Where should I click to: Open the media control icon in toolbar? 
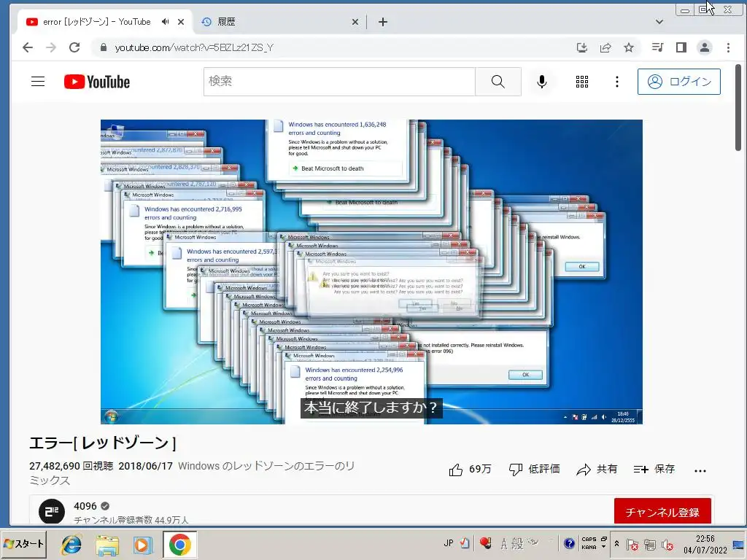[x=658, y=47]
